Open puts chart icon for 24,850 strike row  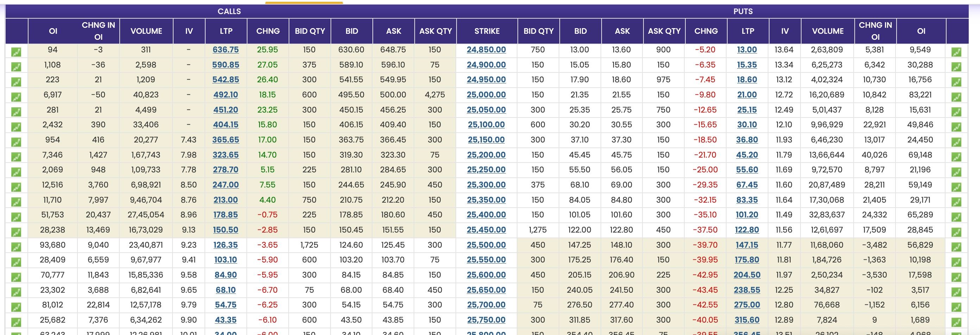tap(956, 52)
